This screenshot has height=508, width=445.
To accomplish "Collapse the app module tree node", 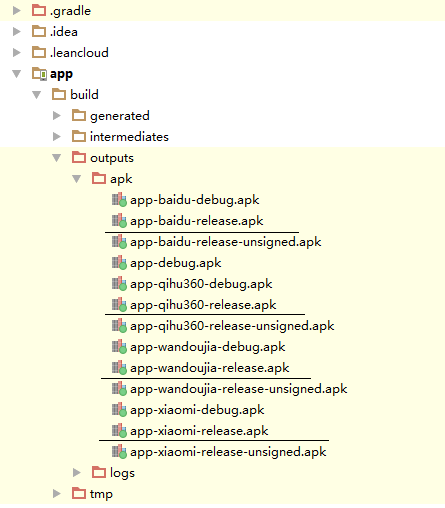I will [x=17, y=74].
